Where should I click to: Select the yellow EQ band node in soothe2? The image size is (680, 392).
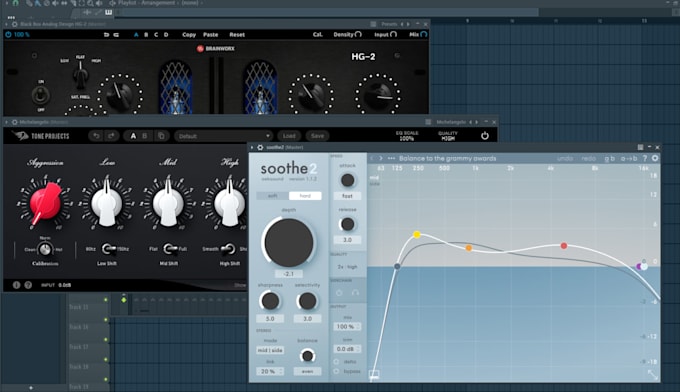(417, 235)
